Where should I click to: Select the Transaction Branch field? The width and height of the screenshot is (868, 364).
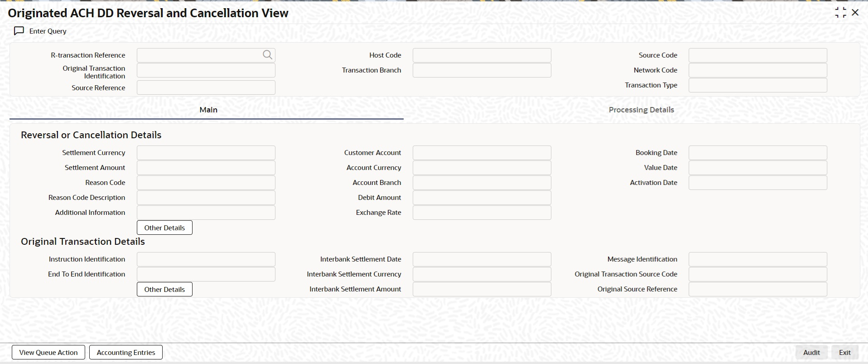(482, 70)
